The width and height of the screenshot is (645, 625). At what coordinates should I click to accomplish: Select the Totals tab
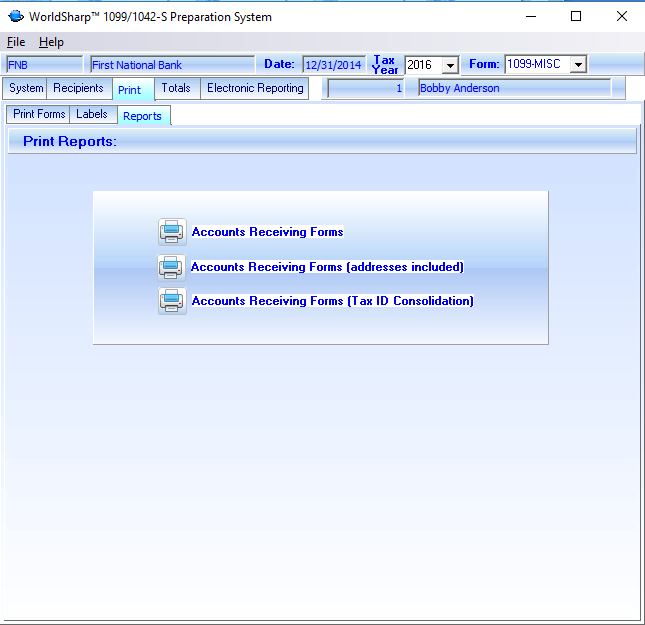pos(176,89)
